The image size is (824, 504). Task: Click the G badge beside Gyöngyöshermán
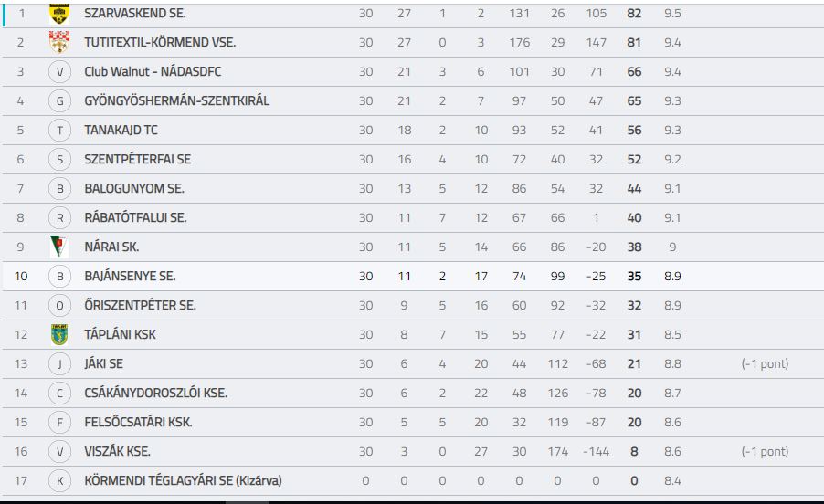point(59,100)
